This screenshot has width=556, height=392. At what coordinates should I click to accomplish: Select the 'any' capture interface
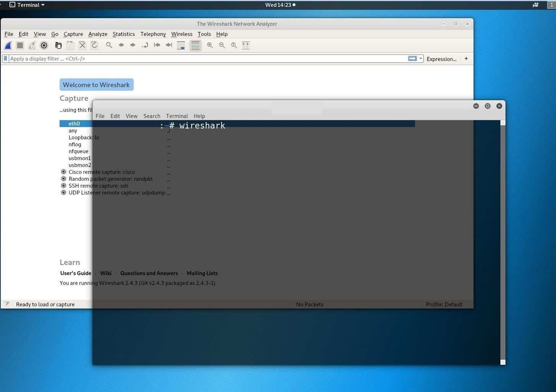(x=73, y=131)
